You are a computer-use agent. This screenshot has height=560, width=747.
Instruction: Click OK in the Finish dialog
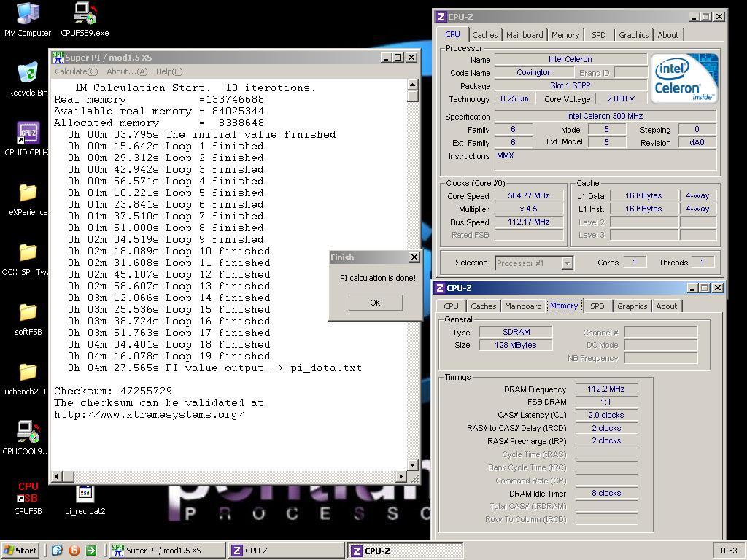pos(376,303)
